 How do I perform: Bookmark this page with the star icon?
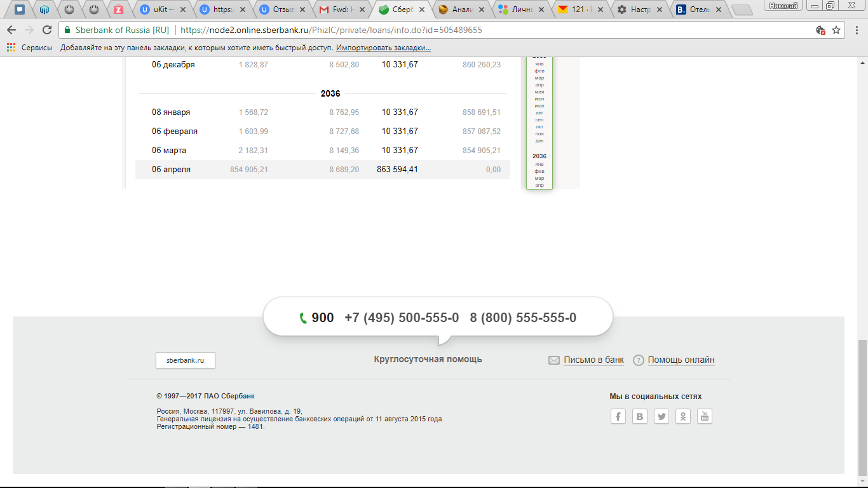tap(836, 30)
